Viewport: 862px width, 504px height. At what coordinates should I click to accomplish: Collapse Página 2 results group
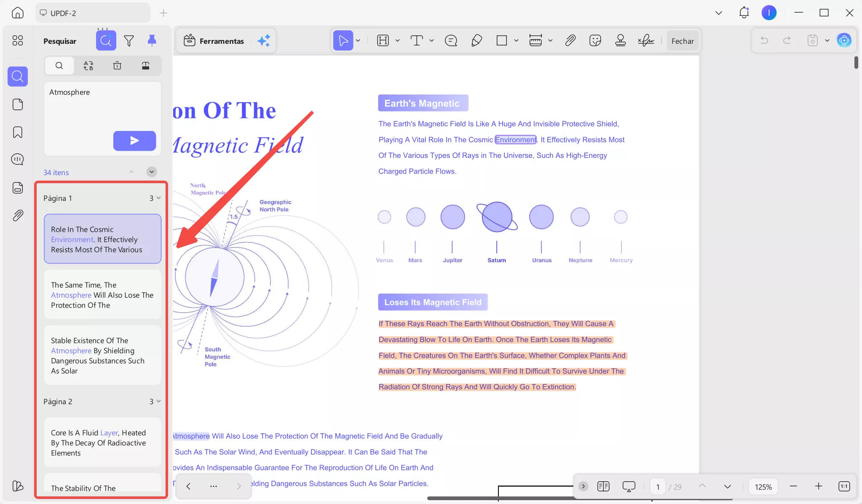158,401
